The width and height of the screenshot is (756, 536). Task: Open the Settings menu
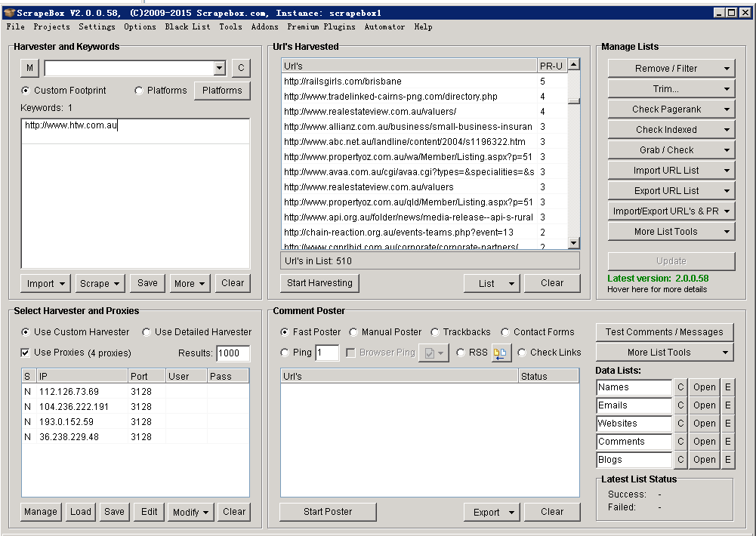point(97,27)
